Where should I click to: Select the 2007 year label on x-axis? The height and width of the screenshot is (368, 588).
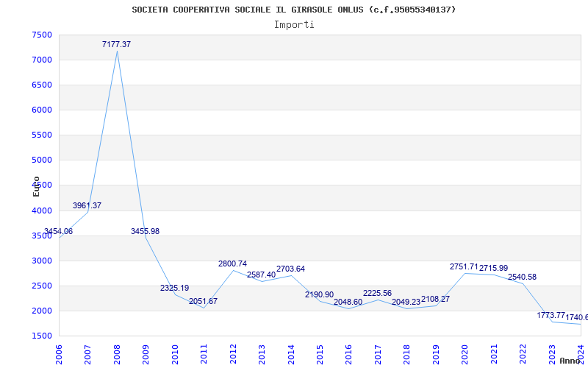87,353
